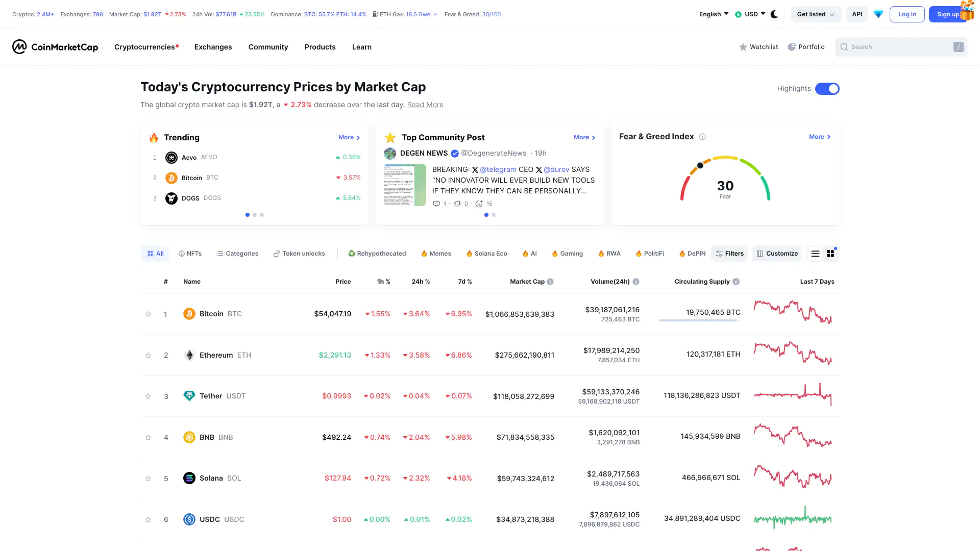
Task: Open the Read More link
Action: 425,105
